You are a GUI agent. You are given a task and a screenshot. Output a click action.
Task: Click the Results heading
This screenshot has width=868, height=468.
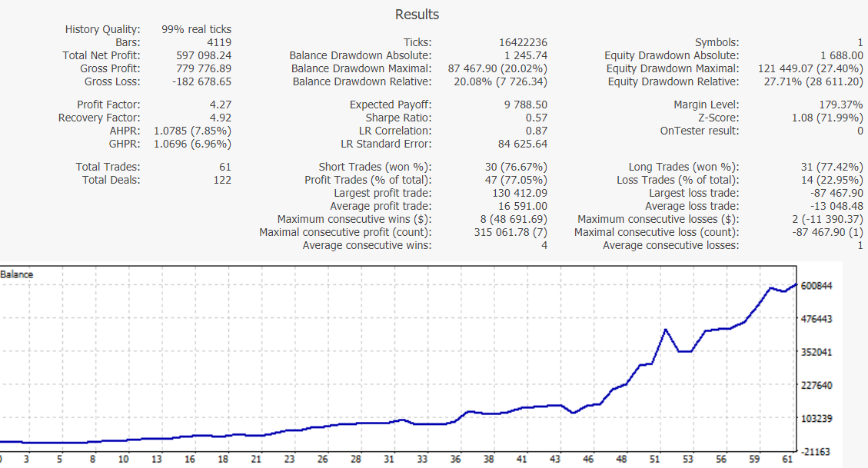417,15
